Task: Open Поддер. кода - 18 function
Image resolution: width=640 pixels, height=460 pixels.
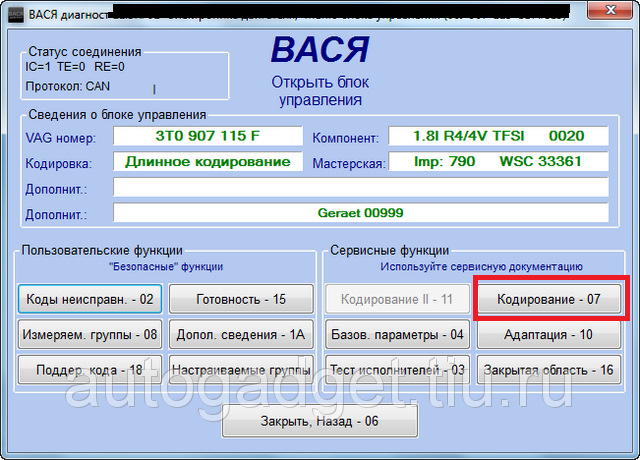Action: (x=90, y=369)
